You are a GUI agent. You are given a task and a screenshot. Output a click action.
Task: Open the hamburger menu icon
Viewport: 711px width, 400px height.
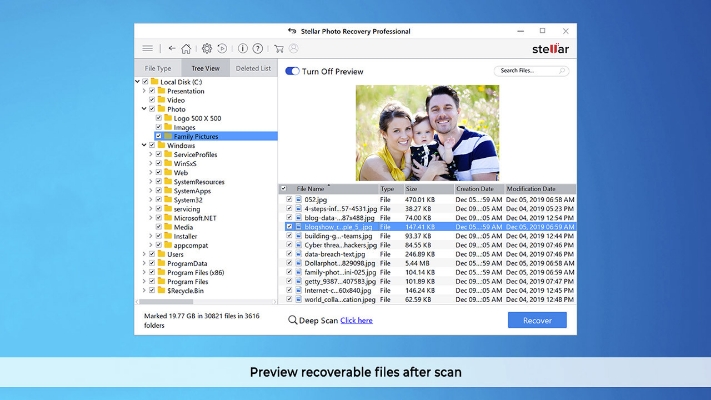click(x=147, y=48)
